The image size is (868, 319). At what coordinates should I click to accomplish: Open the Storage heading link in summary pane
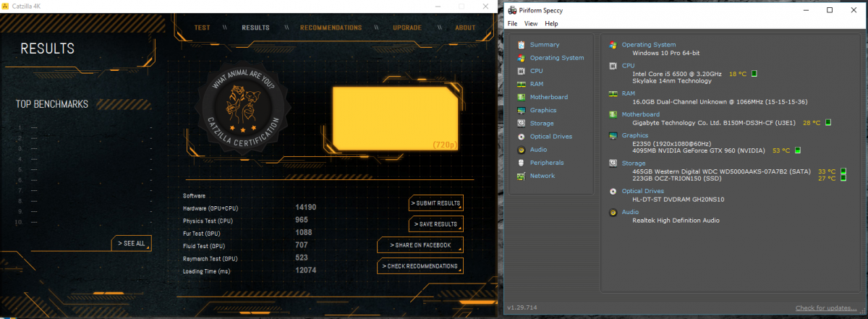tap(634, 163)
